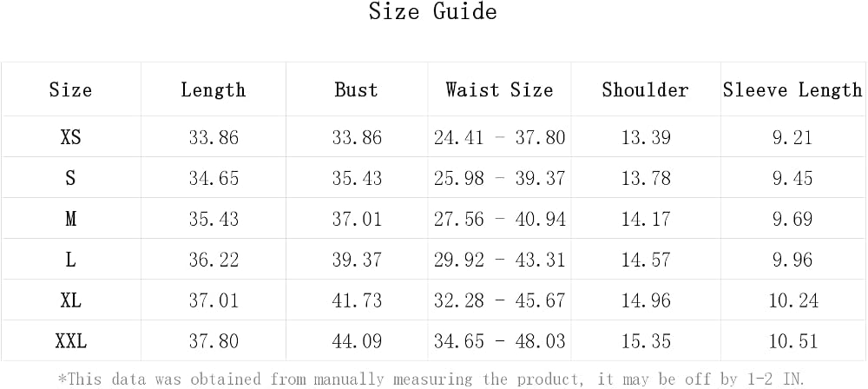The height and width of the screenshot is (389, 868).
Task: Select the Size column header
Action: point(71,89)
